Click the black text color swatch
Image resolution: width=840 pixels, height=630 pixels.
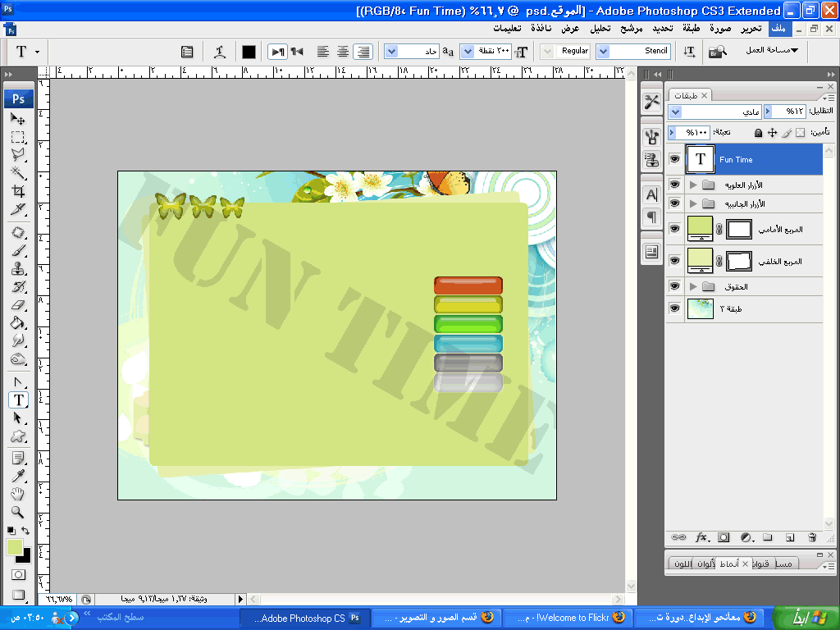(249, 52)
